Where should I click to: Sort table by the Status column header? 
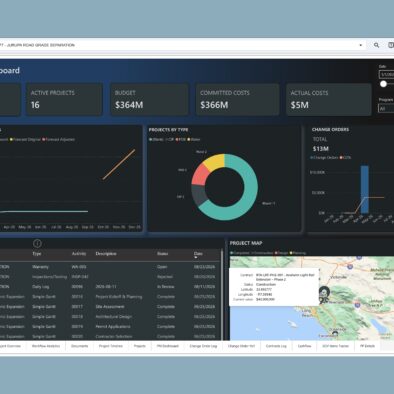(x=163, y=254)
